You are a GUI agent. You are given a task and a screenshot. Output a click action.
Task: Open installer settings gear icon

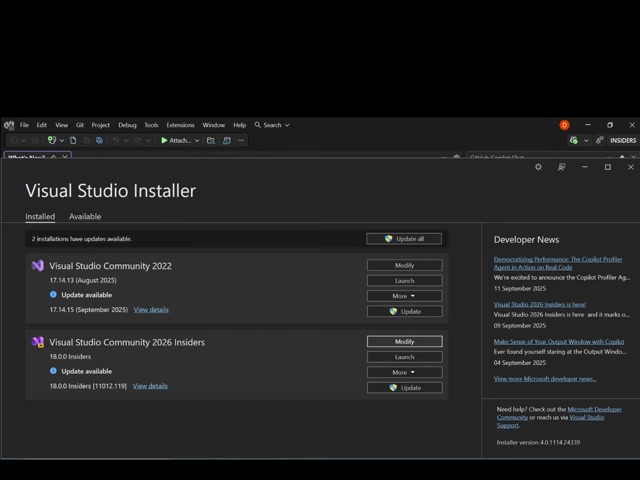point(538,167)
